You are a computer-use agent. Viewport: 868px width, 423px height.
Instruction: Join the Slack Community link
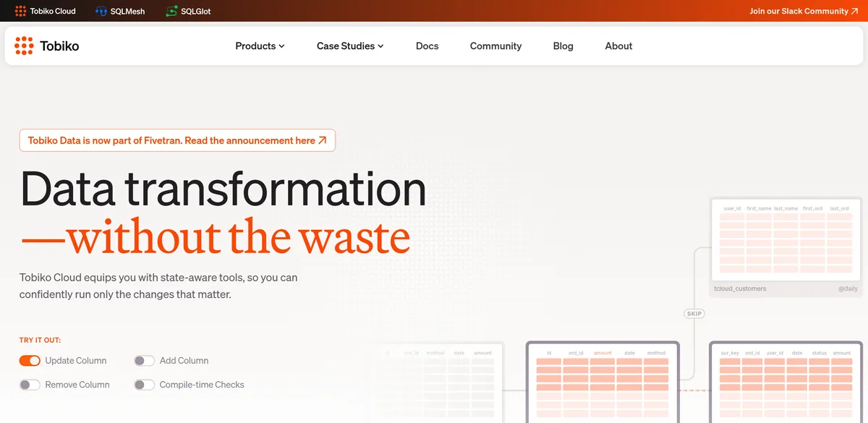804,11
